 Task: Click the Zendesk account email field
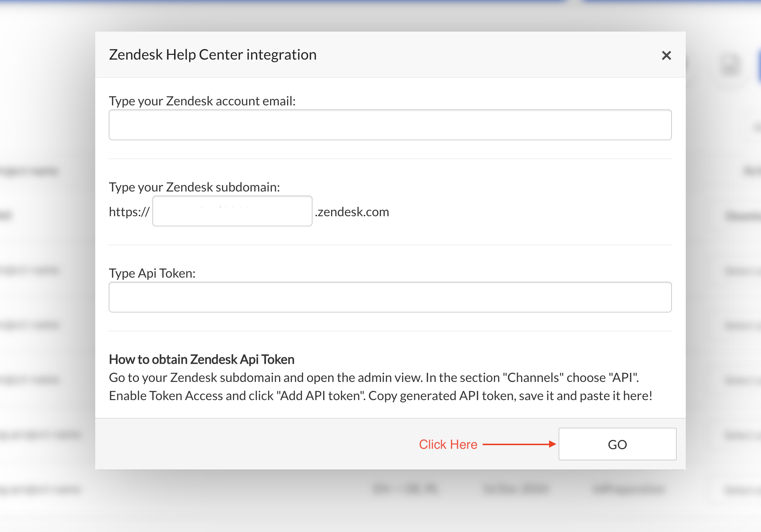[390, 125]
